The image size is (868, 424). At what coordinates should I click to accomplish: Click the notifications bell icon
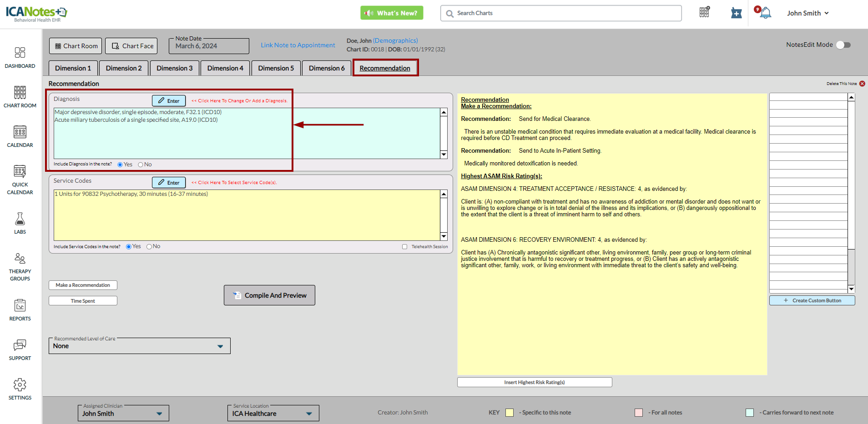pyautogui.click(x=766, y=13)
